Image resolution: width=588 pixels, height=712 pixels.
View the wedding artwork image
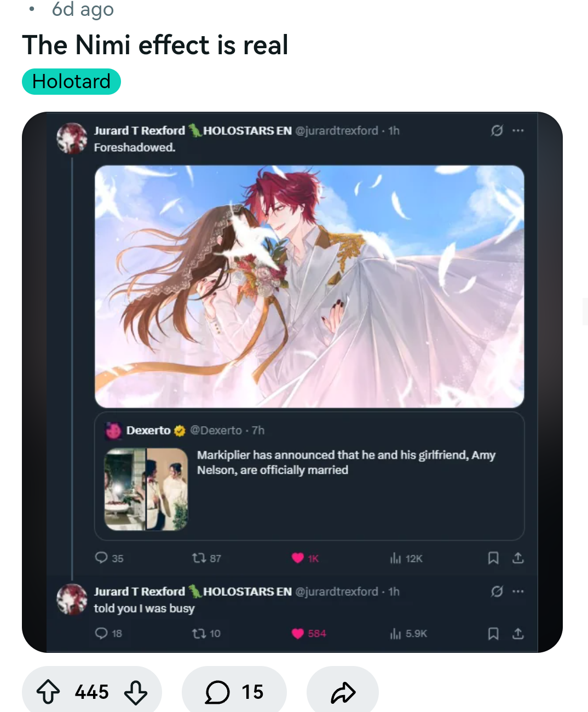(309, 286)
